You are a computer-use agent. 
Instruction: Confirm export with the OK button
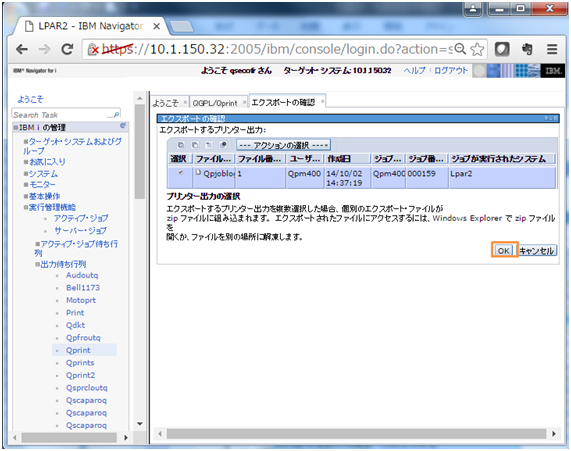pos(504,250)
